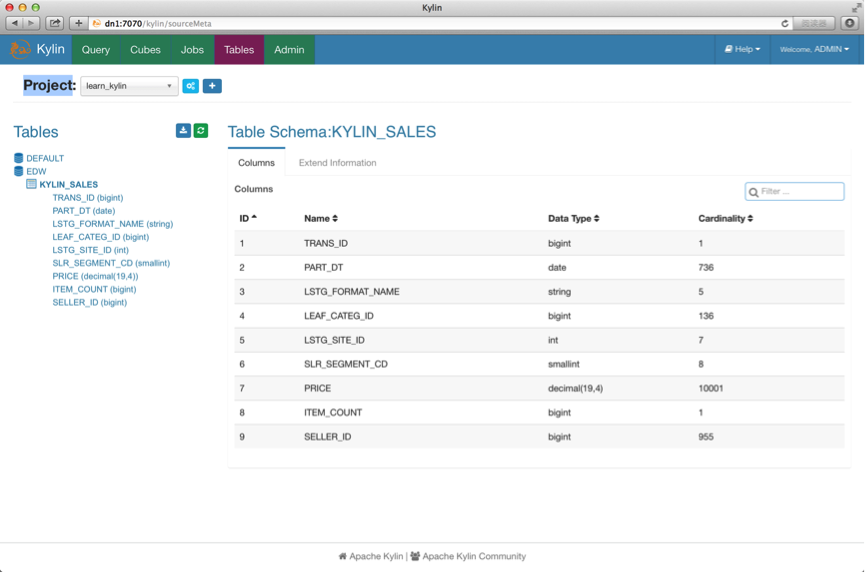Screen dimensions: 865x573
Task: Open the Admin tab
Action: pos(289,50)
